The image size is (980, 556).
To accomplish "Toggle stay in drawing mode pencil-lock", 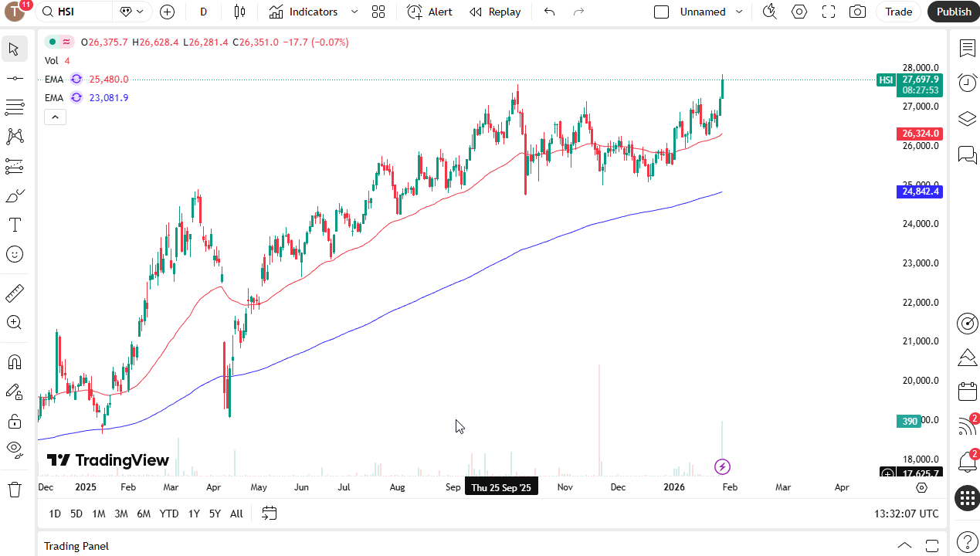I will click(14, 392).
